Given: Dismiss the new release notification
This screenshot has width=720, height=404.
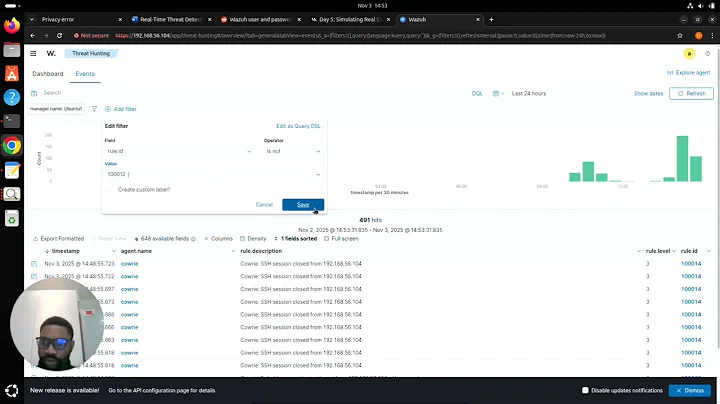Looking at the screenshot, I should (690, 391).
